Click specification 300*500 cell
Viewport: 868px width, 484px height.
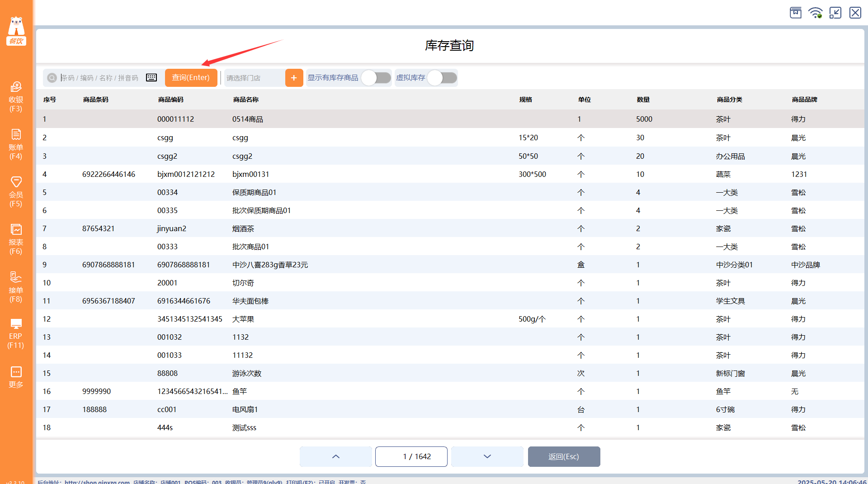click(x=532, y=174)
